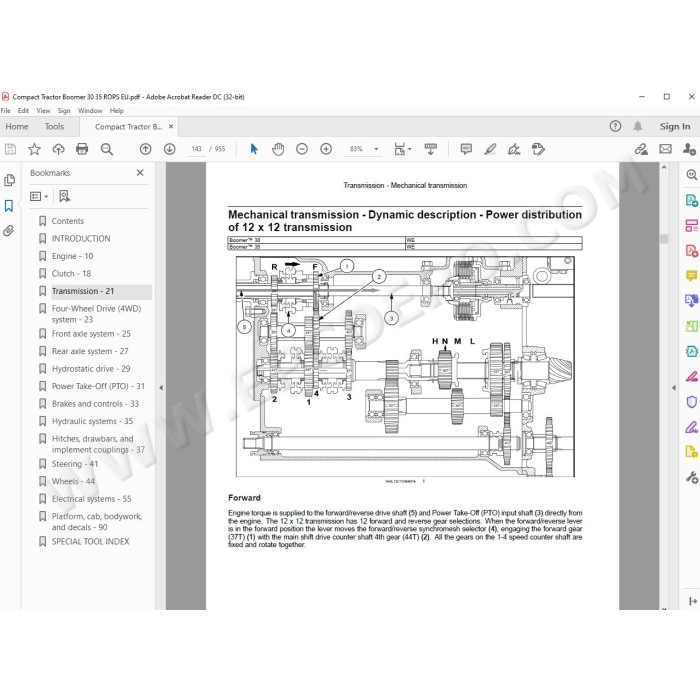Open the zoom percentage dropdown arrow
Viewport: 700px width, 700px height.
point(376,149)
